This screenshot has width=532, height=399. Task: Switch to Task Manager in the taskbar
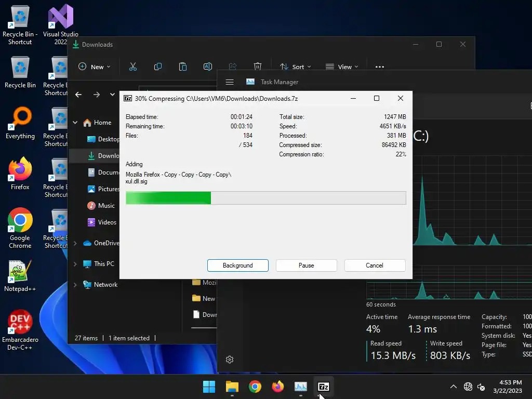point(301,387)
